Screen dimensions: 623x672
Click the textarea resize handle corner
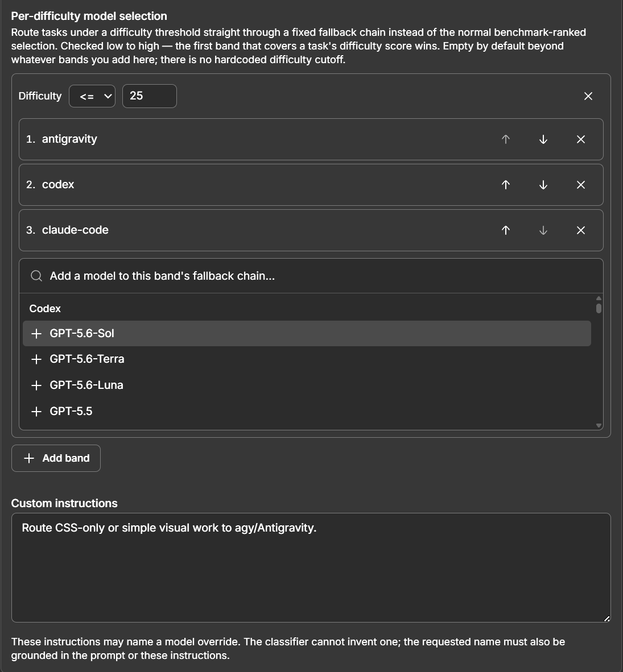point(607,619)
